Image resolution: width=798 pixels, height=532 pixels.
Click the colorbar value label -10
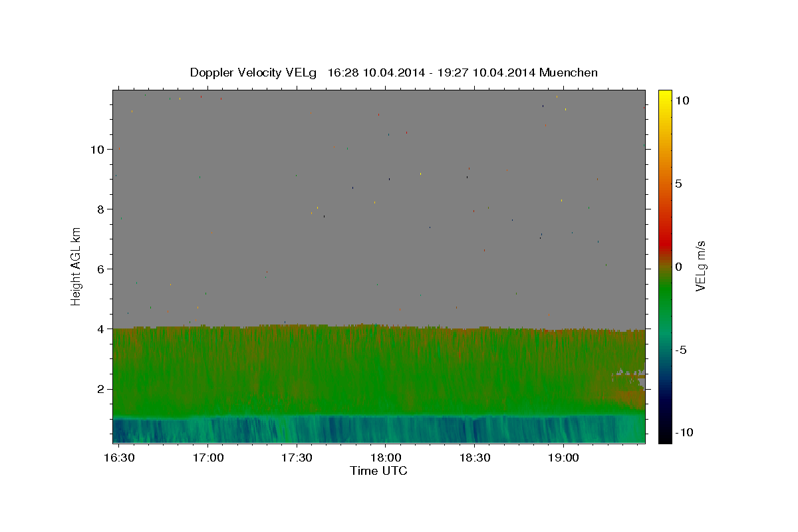684,432
